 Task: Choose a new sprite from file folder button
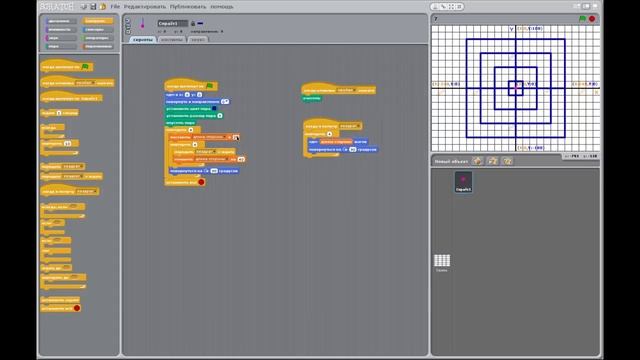pyautogui.click(x=492, y=161)
